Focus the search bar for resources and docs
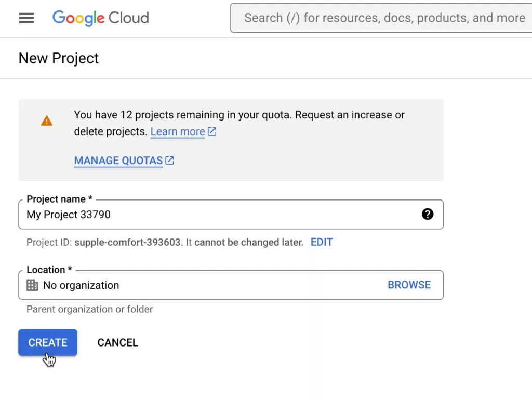 coord(383,18)
